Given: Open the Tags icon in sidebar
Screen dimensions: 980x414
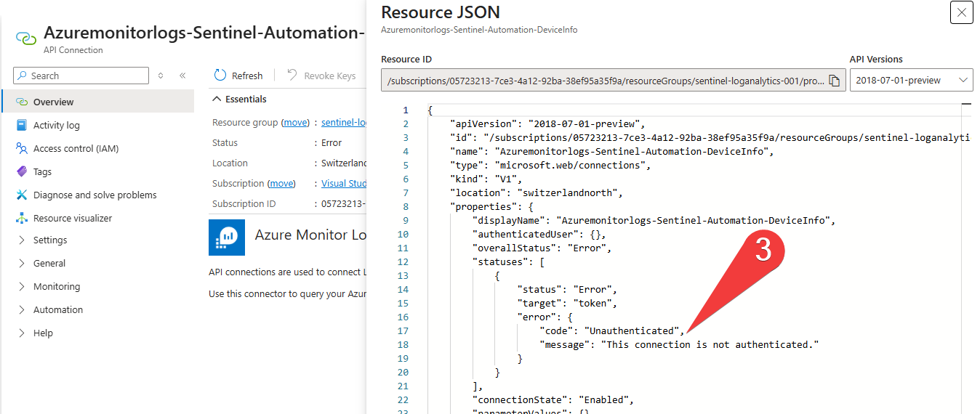Looking at the screenshot, I should pyautogui.click(x=22, y=171).
